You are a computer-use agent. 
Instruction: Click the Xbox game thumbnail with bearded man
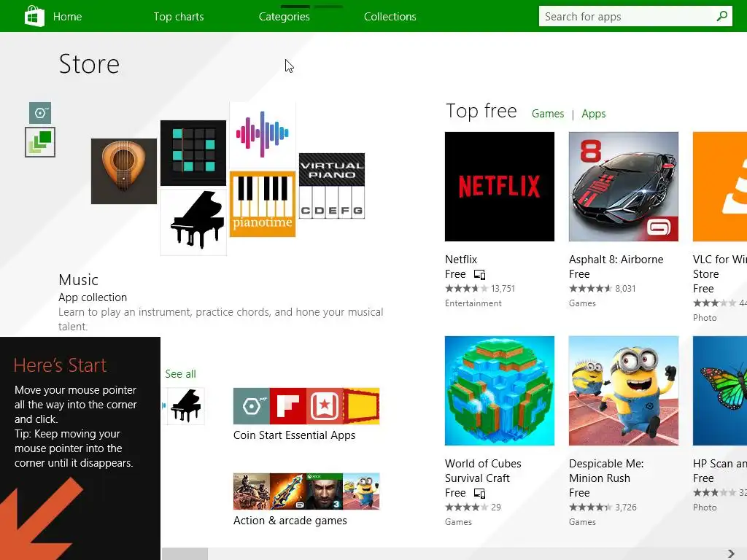[x=325, y=491]
